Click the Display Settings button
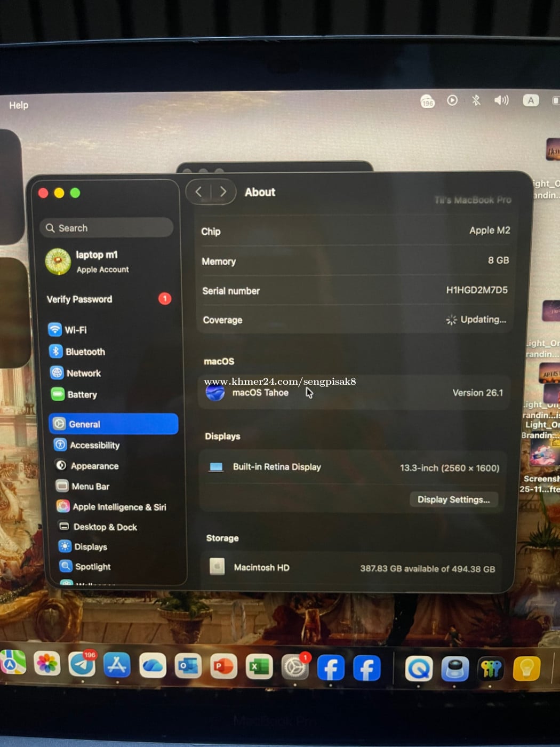The image size is (560, 747). tap(453, 499)
